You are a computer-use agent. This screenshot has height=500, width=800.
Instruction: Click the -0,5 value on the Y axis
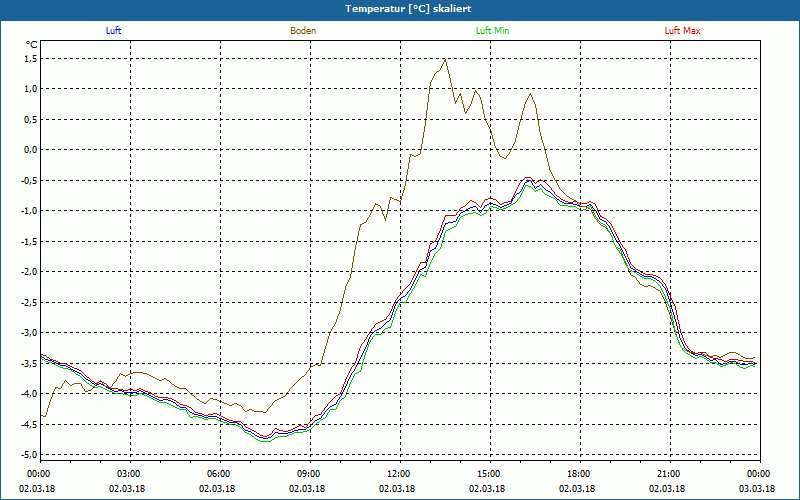click(x=30, y=180)
